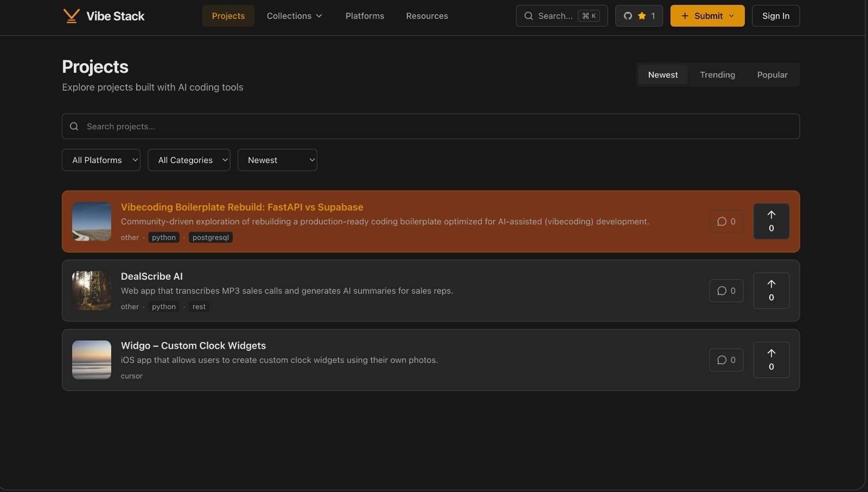Screen dimensions: 868x492
Task: Click the Widgo iOS app description text
Action: coord(279,360)
